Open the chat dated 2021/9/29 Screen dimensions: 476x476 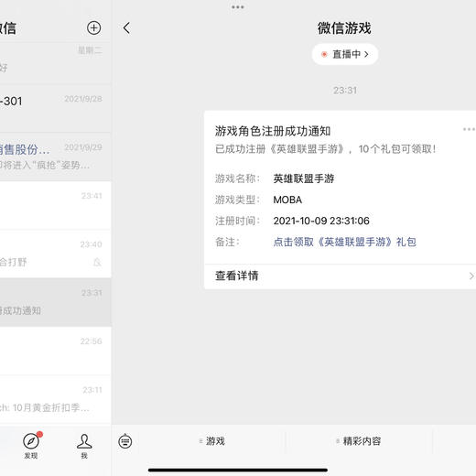click(56, 157)
